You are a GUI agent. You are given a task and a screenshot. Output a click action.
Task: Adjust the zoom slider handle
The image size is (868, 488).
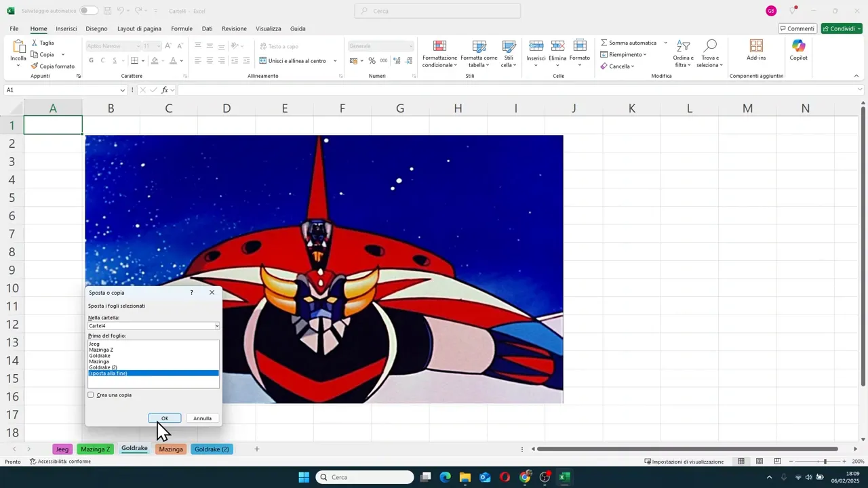pyautogui.click(x=825, y=462)
